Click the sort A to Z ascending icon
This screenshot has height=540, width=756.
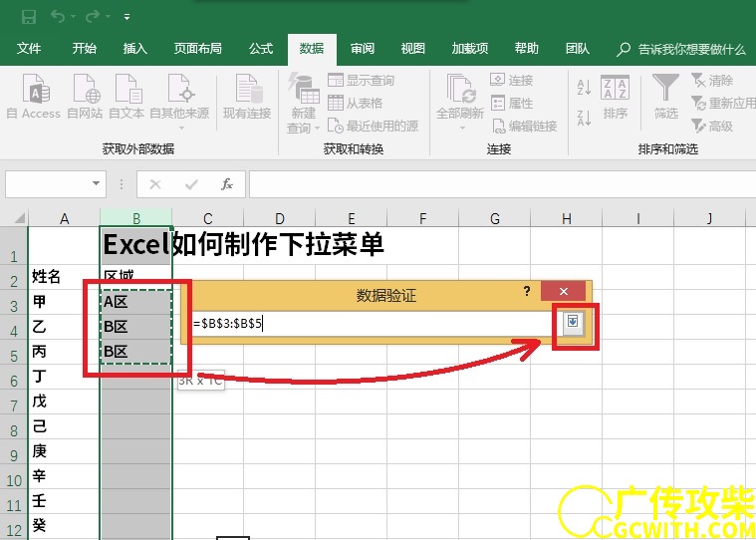584,88
